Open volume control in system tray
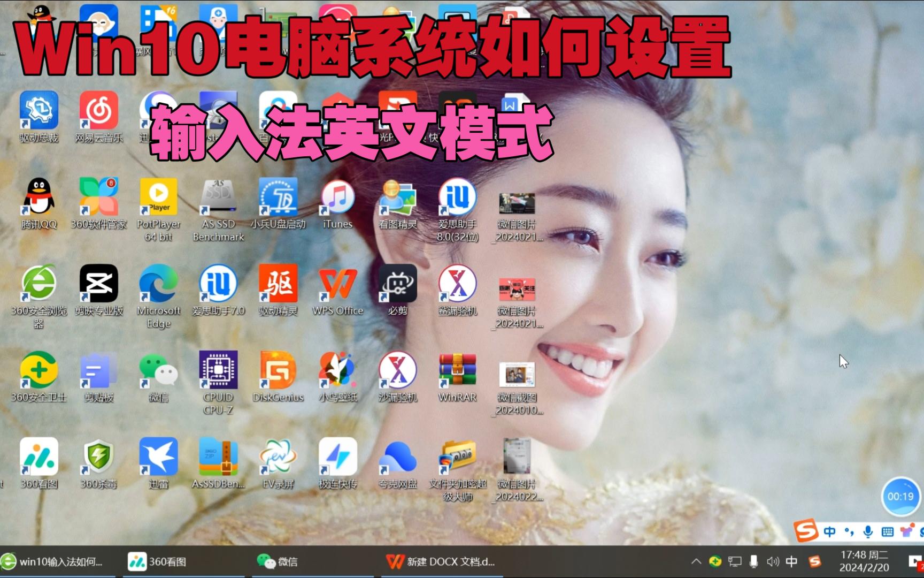The image size is (924, 578). [x=773, y=561]
